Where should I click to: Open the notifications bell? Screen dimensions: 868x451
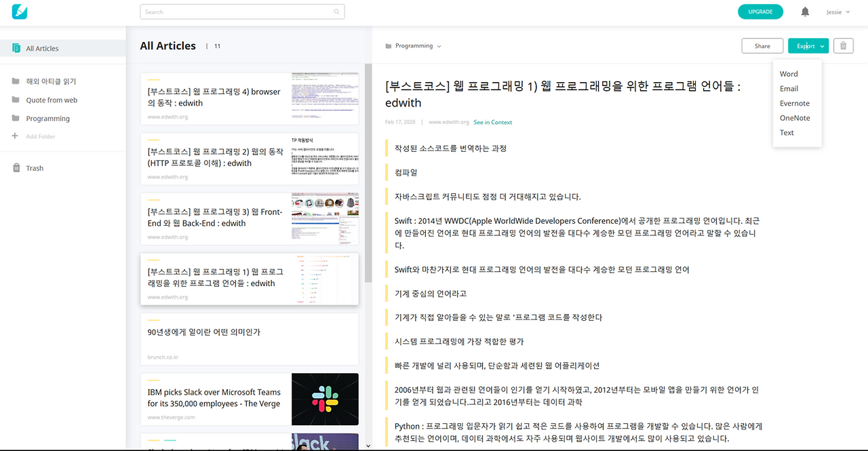pos(805,12)
